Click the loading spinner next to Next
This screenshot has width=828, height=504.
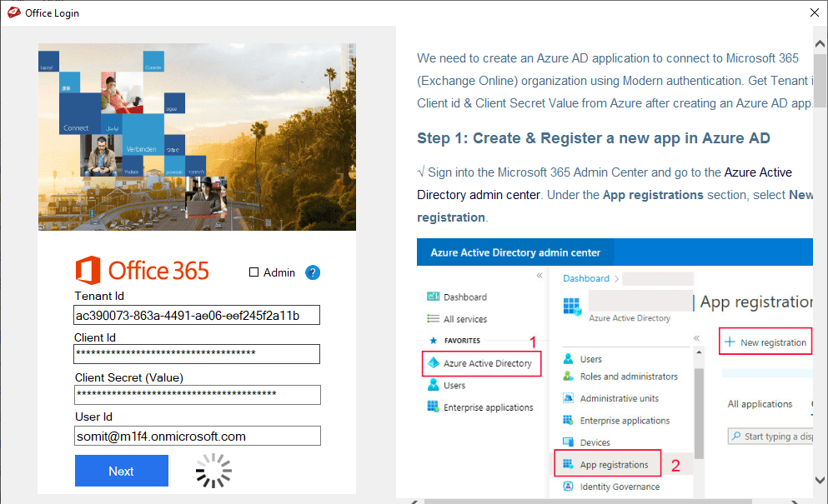[x=213, y=470]
